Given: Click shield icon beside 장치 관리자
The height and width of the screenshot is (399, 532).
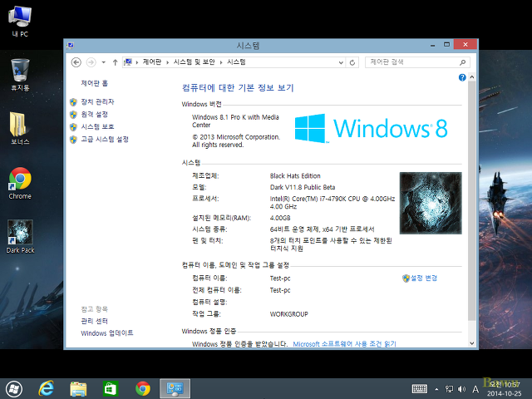Looking at the screenshot, I should [73, 102].
